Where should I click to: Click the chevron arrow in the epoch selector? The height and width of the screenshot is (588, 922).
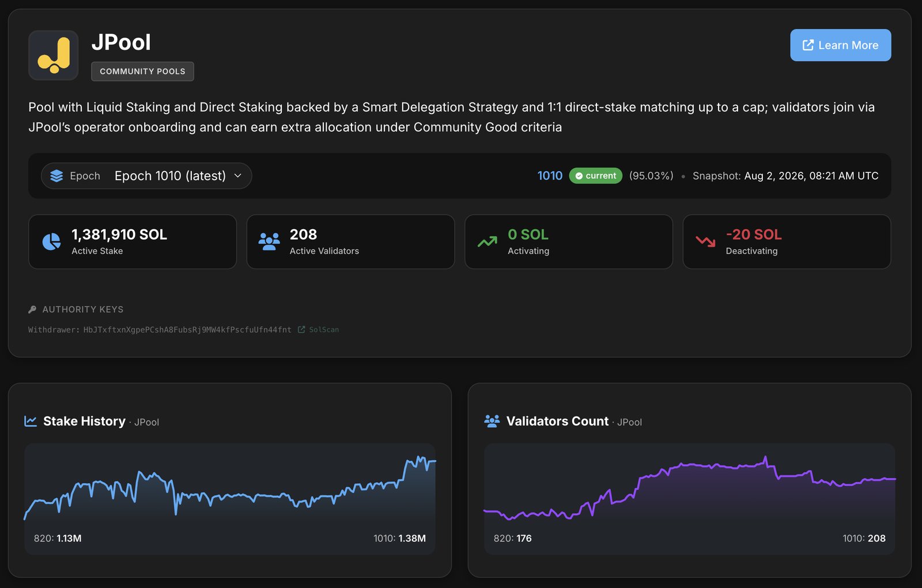[x=237, y=176]
